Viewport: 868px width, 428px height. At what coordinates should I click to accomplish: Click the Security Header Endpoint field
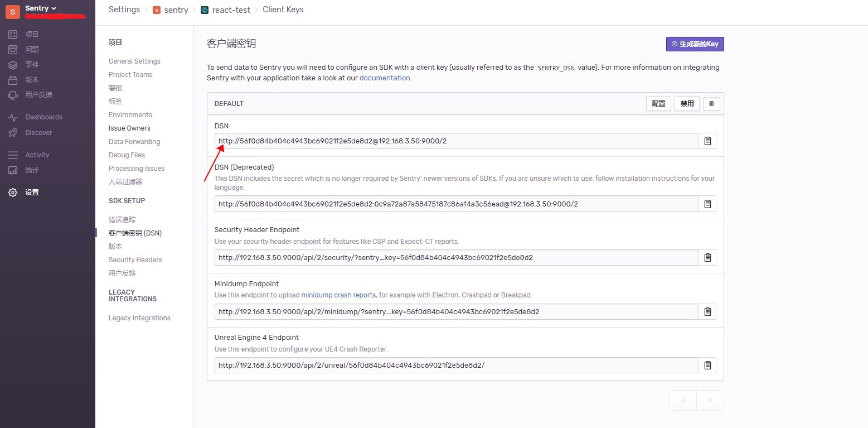pyautogui.click(x=457, y=258)
